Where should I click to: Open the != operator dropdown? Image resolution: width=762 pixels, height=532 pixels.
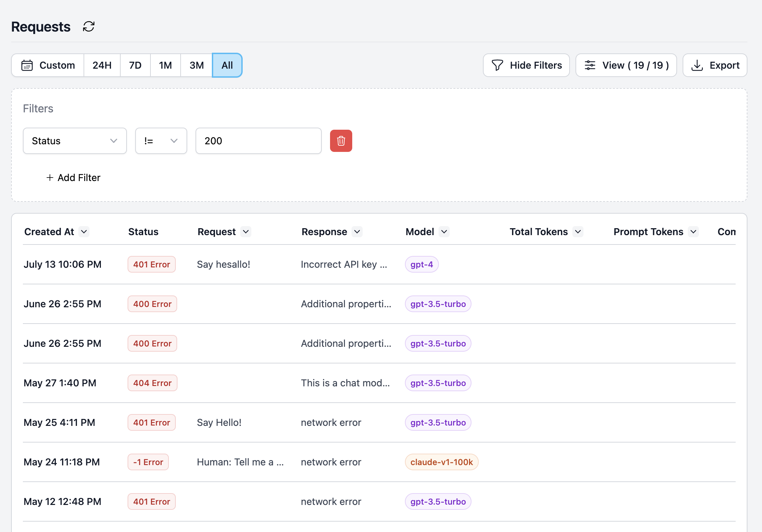coord(161,141)
